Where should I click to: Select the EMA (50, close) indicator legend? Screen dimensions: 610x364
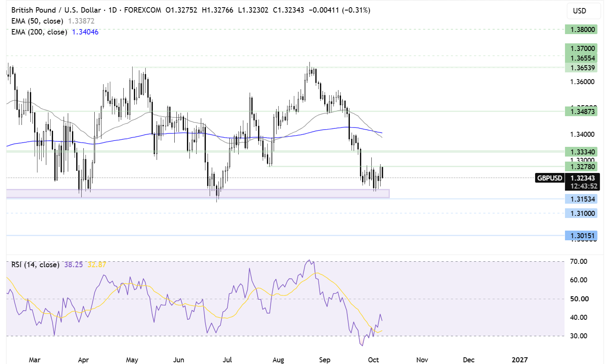(37, 21)
